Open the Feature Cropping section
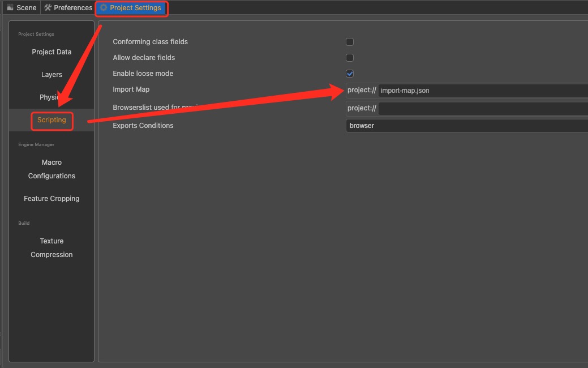The image size is (588, 368). [51, 199]
